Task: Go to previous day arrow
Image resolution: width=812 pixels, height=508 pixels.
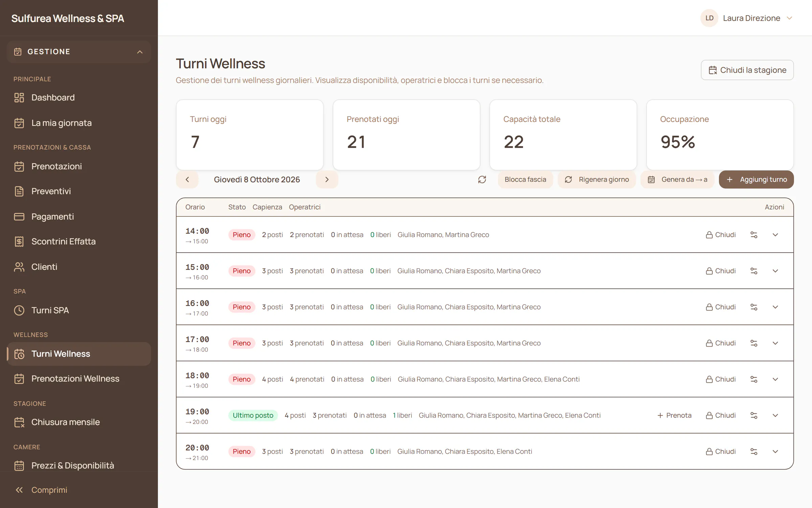Action: 187,179
